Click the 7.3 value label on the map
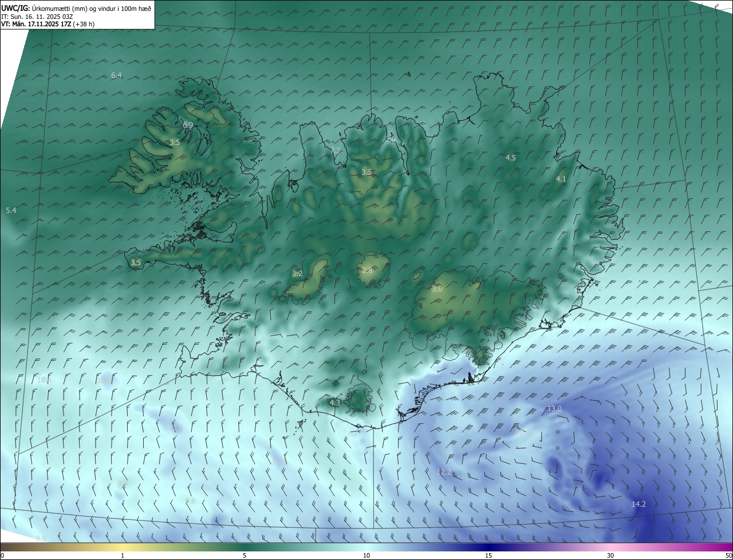The height and width of the screenshot is (560, 733). pyautogui.click(x=336, y=150)
